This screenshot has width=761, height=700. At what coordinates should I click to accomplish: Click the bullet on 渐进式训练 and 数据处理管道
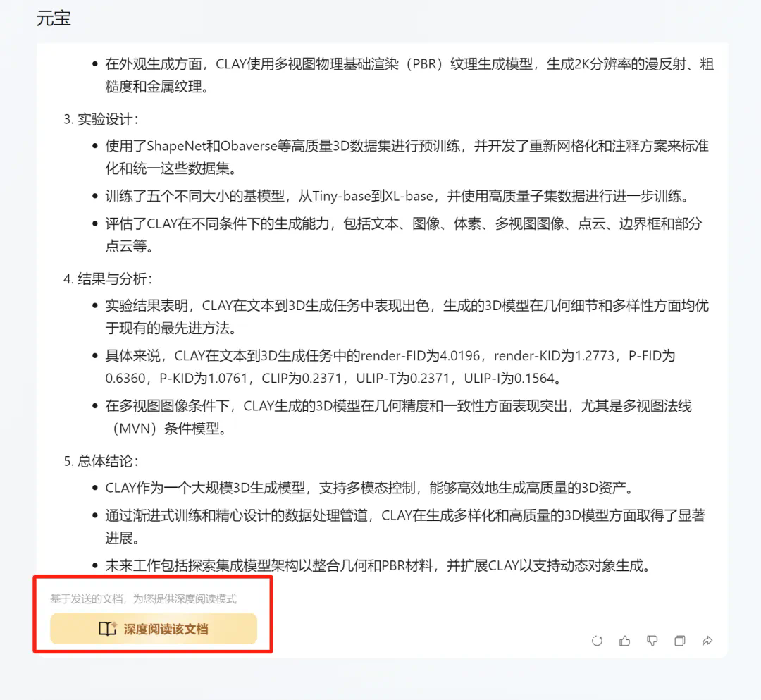point(404,526)
